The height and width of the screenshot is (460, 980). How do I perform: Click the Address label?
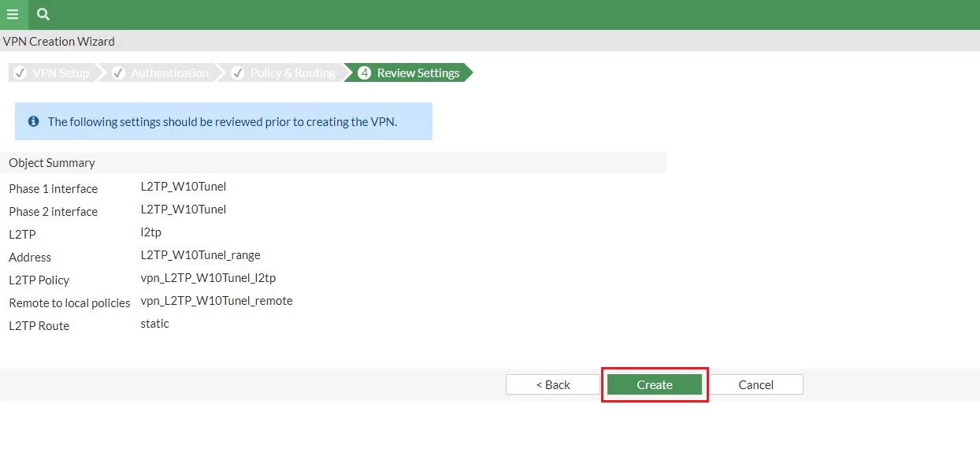coord(30,258)
